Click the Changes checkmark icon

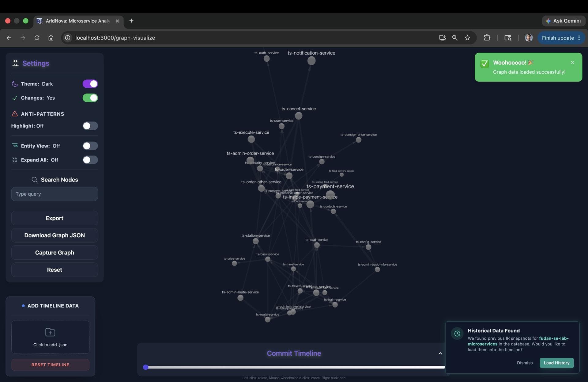click(x=15, y=98)
